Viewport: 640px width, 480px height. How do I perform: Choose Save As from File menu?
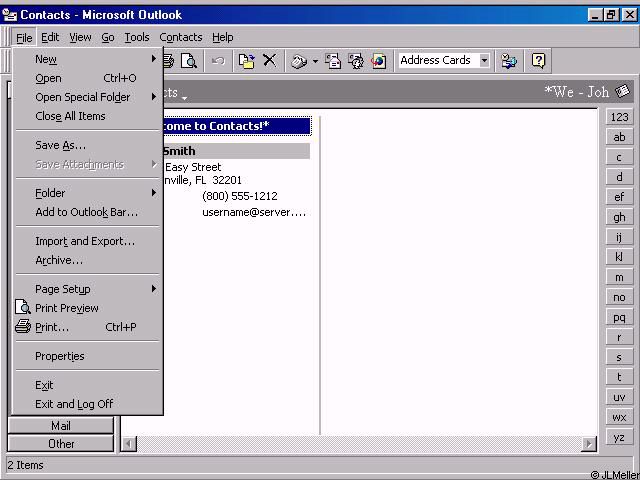pyautogui.click(x=87, y=145)
